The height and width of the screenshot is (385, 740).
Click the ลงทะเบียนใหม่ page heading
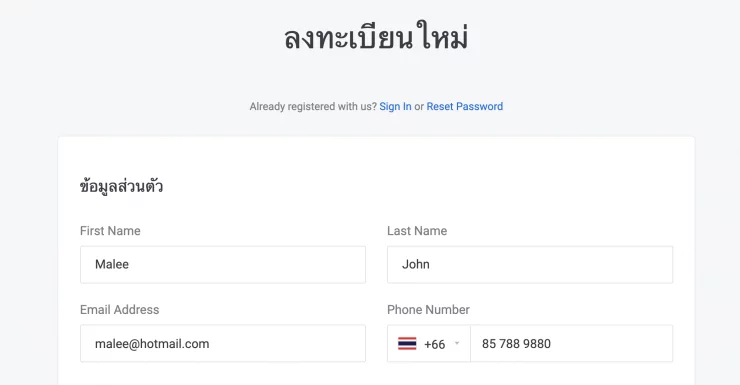[376, 38]
